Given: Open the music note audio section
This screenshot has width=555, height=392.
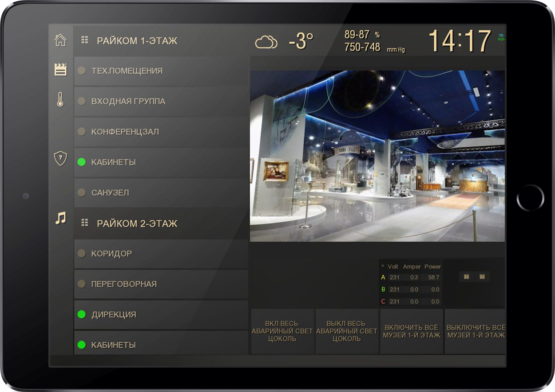Looking at the screenshot, I should [x=60, y=218].
